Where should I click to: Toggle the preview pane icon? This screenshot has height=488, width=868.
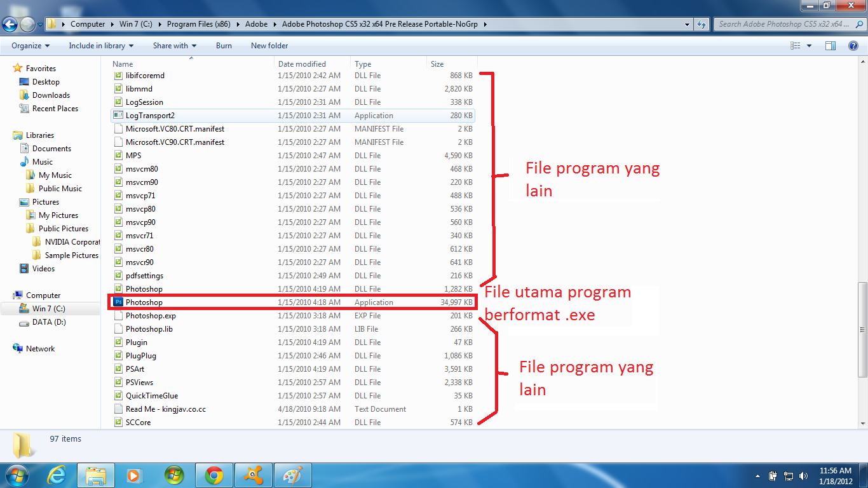[830, 46]
